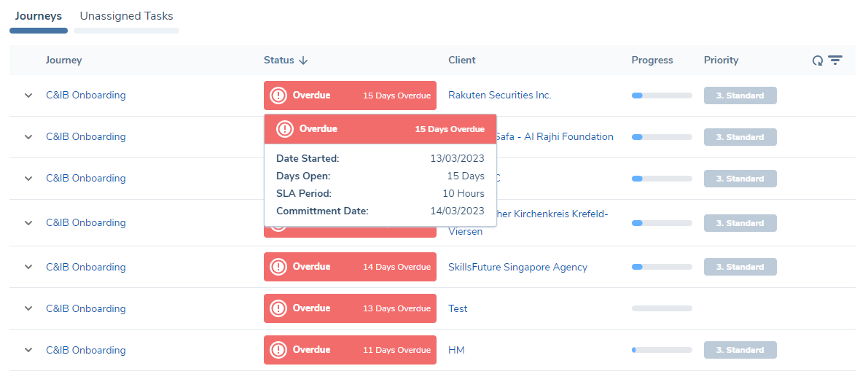Open the filter icon in table header
The width and height of the screenshot is (868, 374).
(x=835, y=61)
